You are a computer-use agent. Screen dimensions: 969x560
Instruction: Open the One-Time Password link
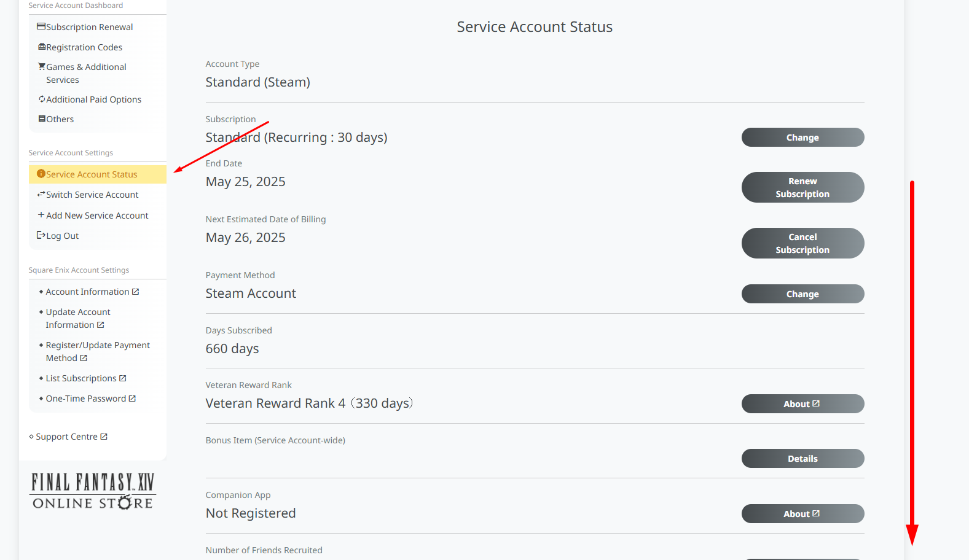point(86,399)
